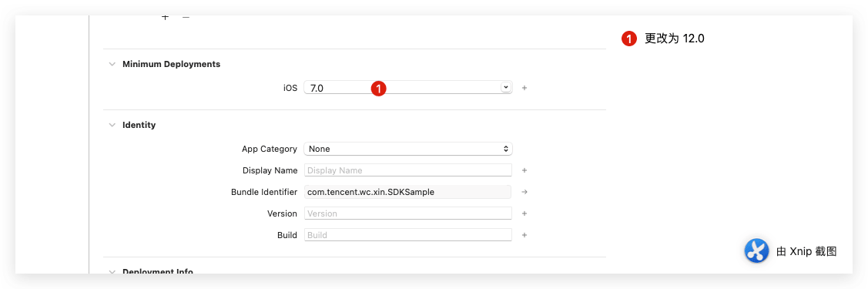Click the App Category label
Viewport: 868px width, 289px height.
[x=269, y=149]
